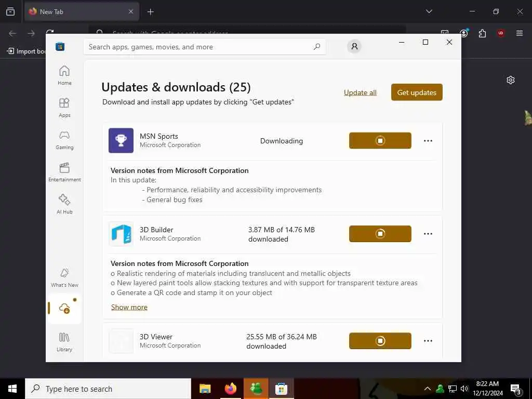The height and width of the screenshot is (399, 532).
Task: Expand 3D Builder notes with Show more
Action: [x=129, y=307]
